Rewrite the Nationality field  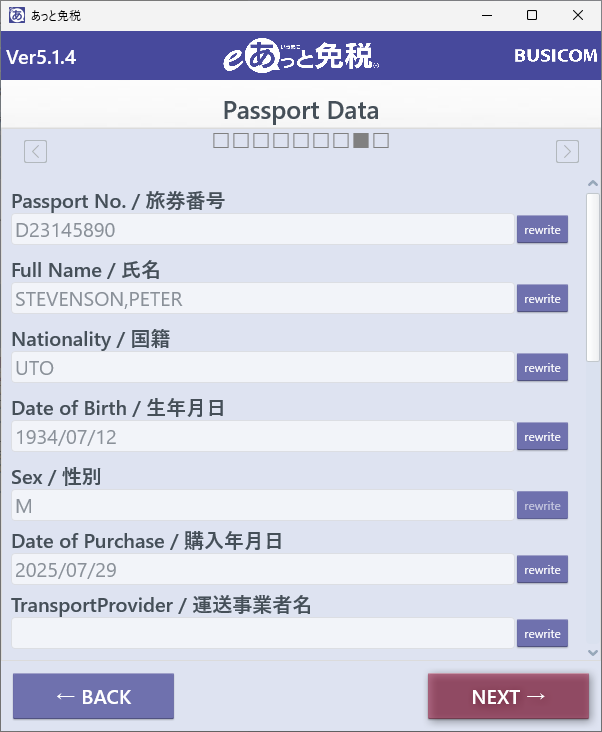tap(542, 367)
